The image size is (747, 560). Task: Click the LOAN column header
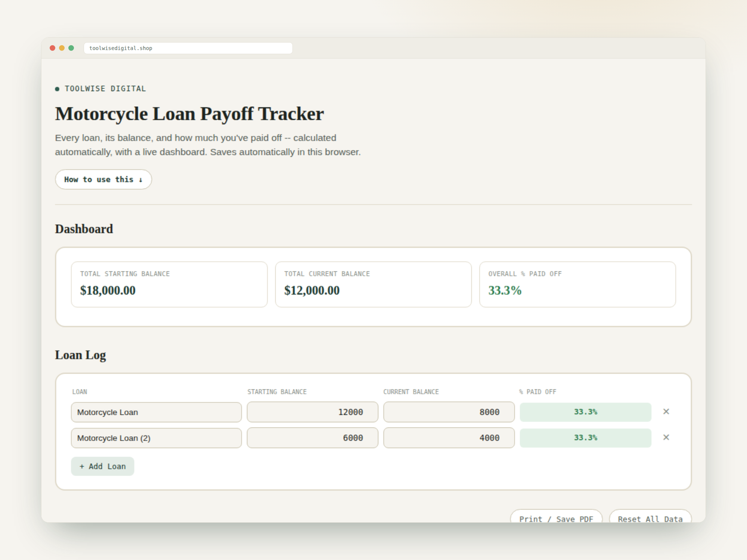coord(80,392)
